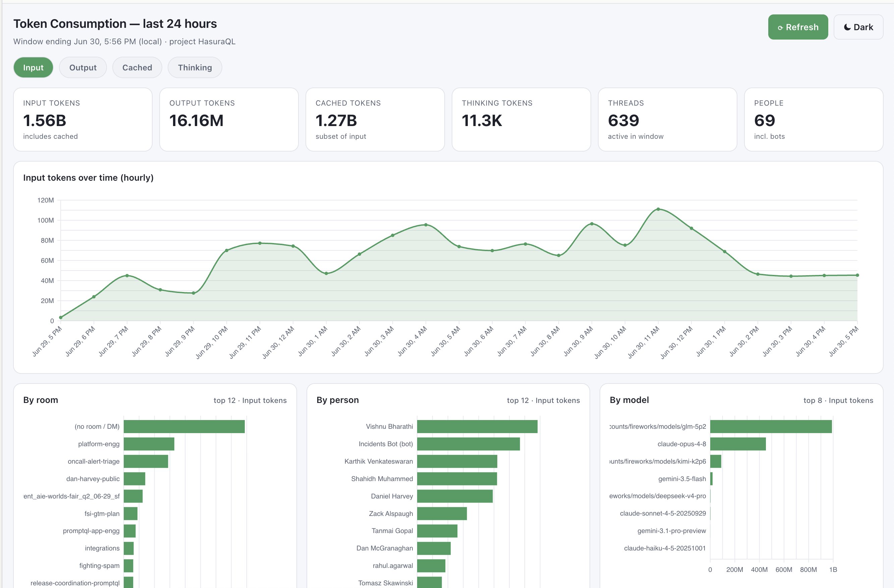This screenshot has height=588, width=894.
Task: Click the Output Tokens 16.16M card
Action: tap(229, 119)
